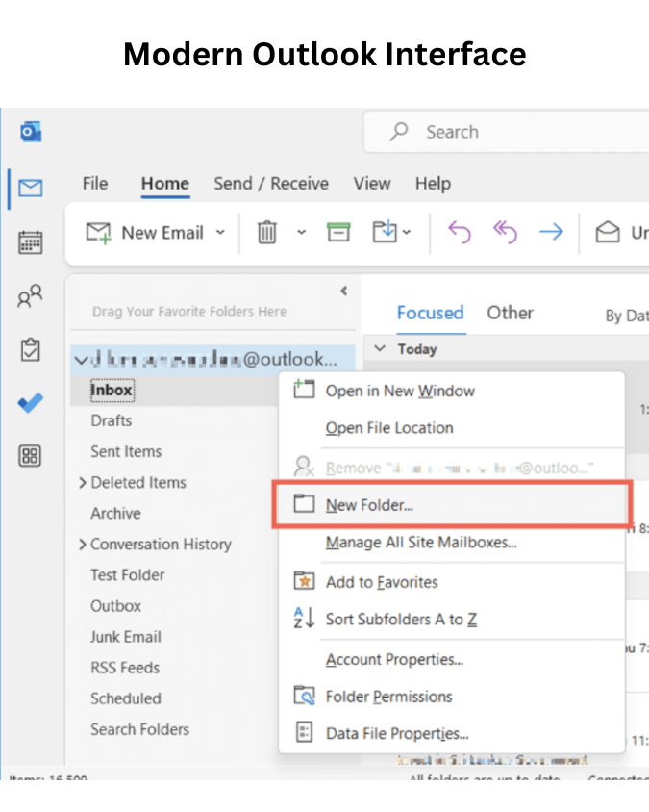This screenshot has height=812, width=649.
Task: Select the Drafts folder
Action: tap(112, 420)
